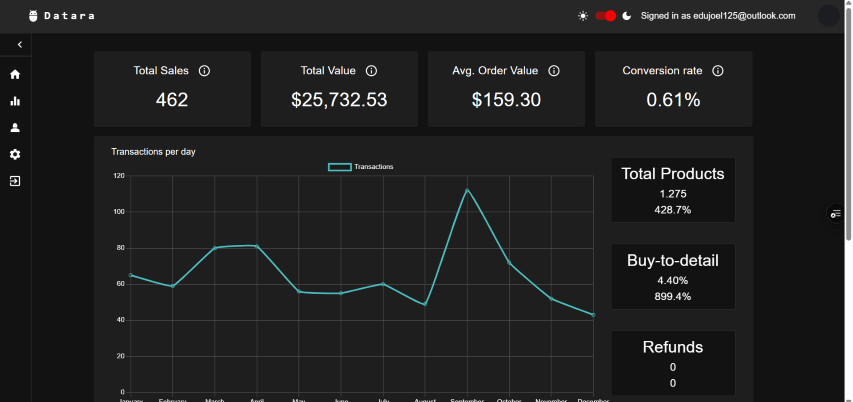This screenshot has width=853, height=402.
Task: Collapse the sidebar with the chevron arrow
Action: (20, 45)
